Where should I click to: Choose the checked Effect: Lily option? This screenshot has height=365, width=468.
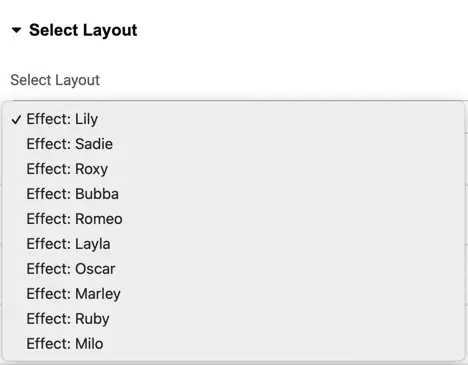tap(233, 119)
